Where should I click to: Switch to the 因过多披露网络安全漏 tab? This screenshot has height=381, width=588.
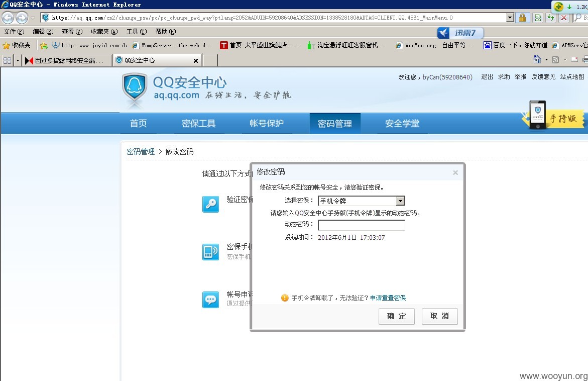pyautogui.click(x=67, y=60)
